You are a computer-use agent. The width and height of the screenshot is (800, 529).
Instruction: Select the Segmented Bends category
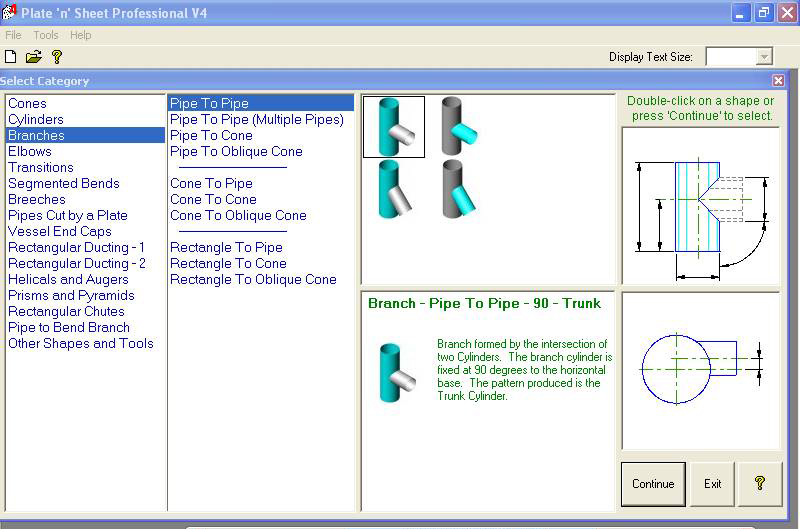coord(85,183)
